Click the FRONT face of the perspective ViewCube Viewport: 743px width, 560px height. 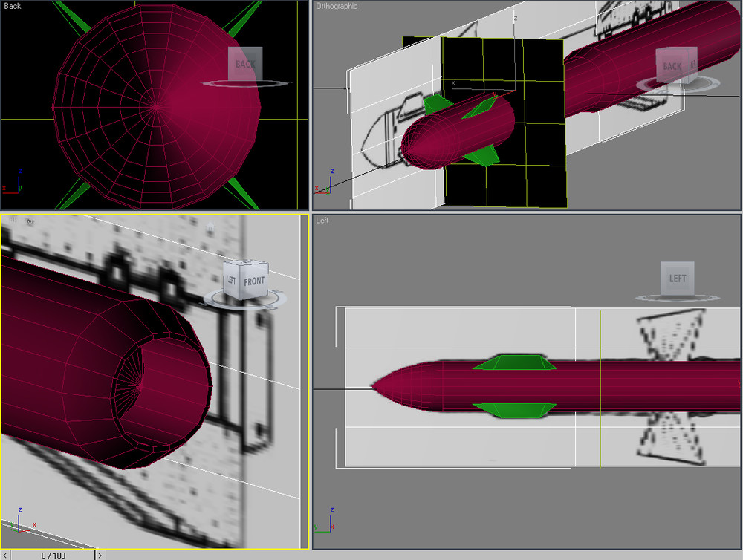click(254, 281)
